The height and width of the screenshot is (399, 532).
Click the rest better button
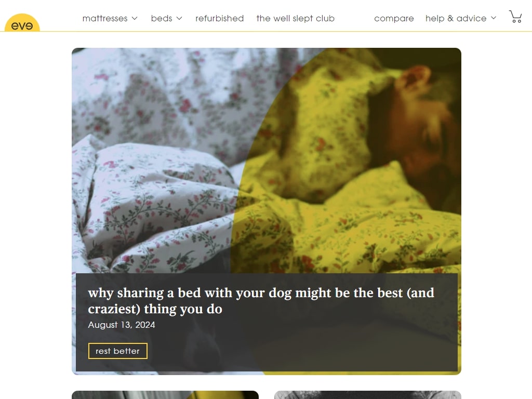118,351
